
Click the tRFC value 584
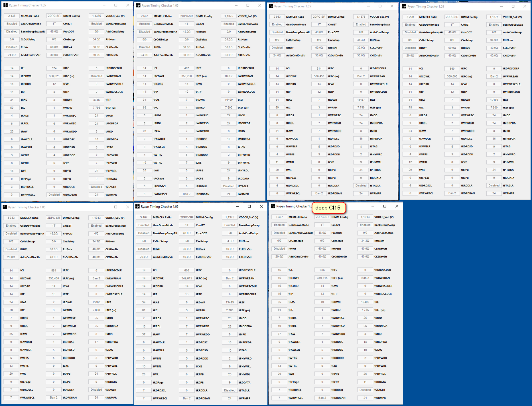[x=54, y=271]
